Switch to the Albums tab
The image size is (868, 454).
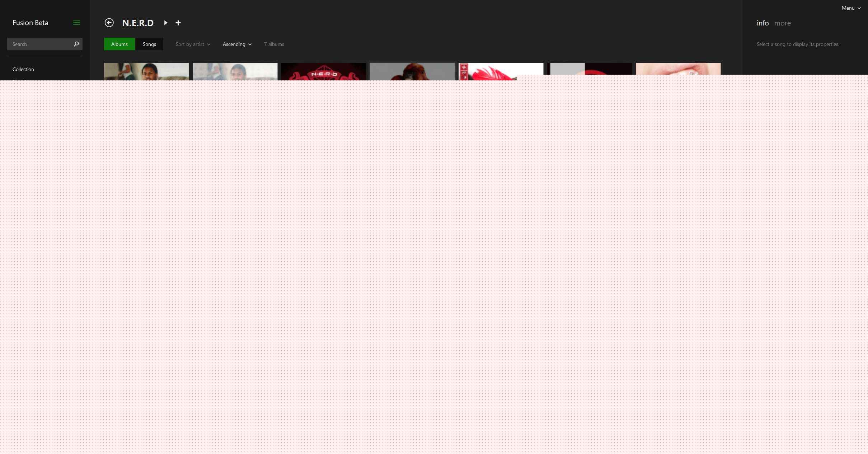(x=119, y=44)
